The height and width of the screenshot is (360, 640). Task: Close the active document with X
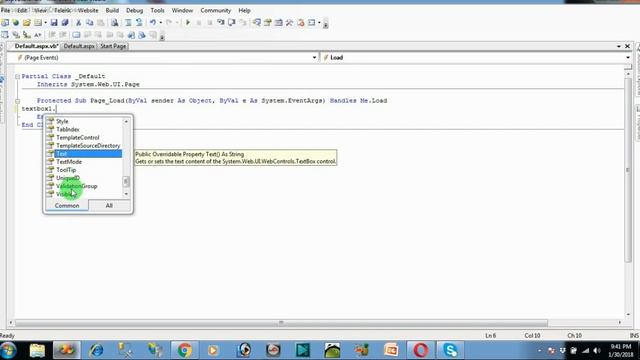coord(627,47)
